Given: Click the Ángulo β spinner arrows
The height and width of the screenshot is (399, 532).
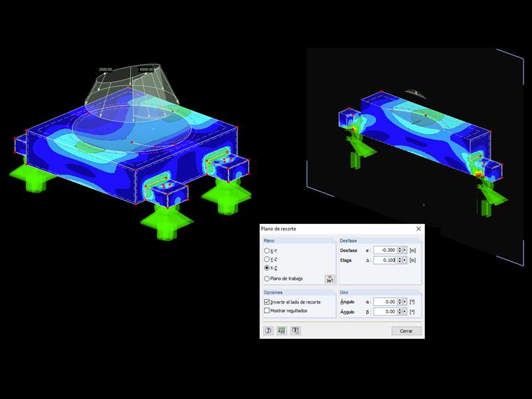Looking at the screenshot, I should point(399,311).
